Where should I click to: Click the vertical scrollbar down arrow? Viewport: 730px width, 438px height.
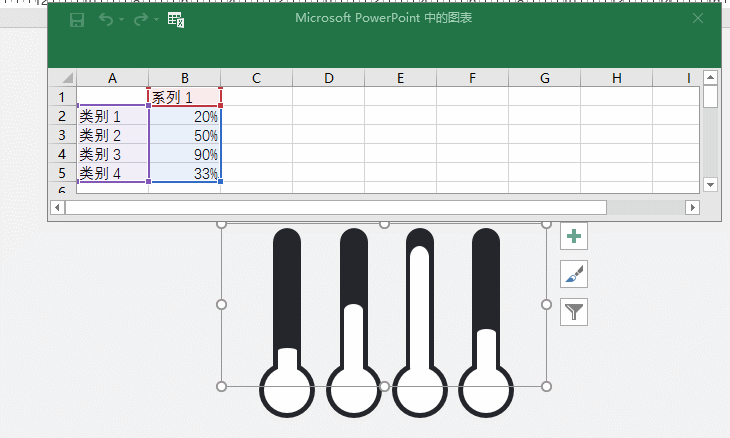coord(710,185)
